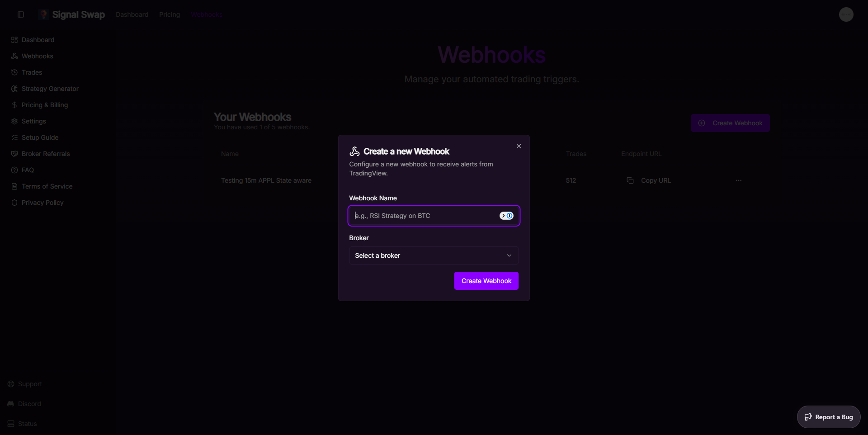
Task: Click the webhook icon in the dialog header
Action: coord(354,151)
